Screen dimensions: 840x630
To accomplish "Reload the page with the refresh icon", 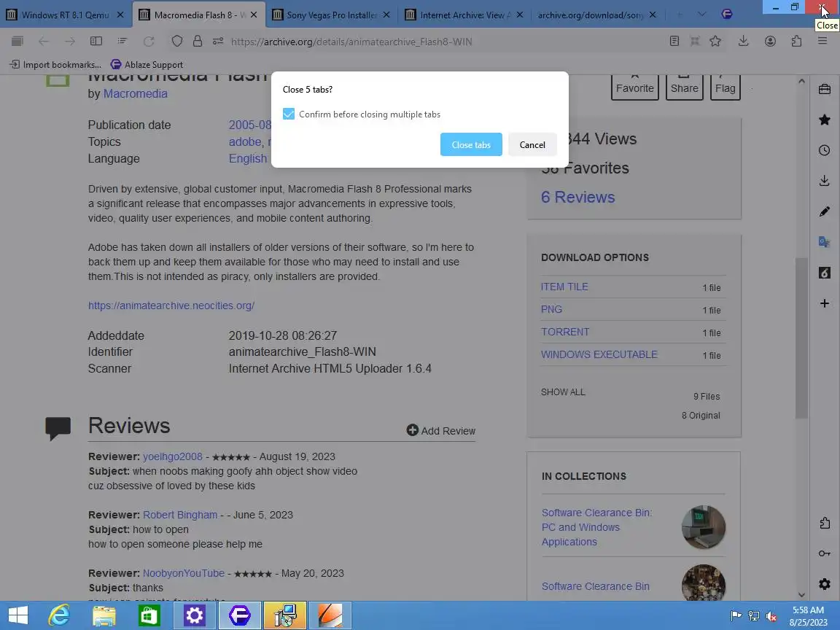I will [x=149, y=42].
